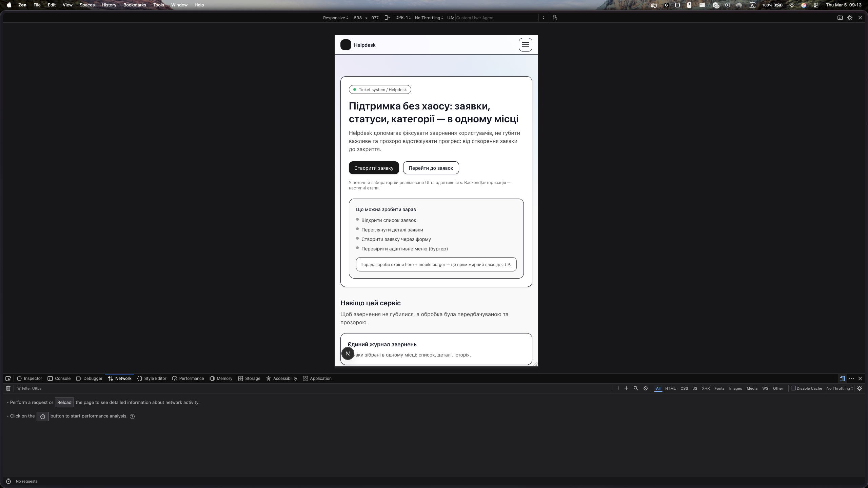Filter network requests by Images
Screen dimensions: 868x488
coord(735,388)
